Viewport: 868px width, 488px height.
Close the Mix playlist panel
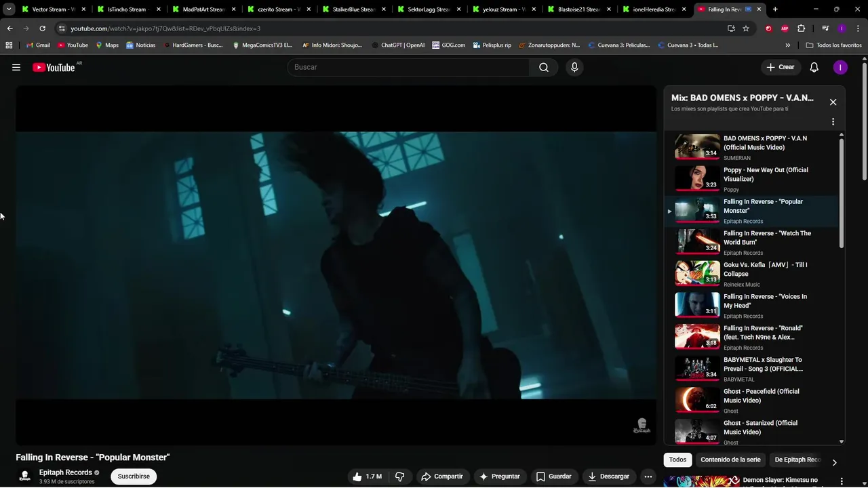click(x=833, y=102)
